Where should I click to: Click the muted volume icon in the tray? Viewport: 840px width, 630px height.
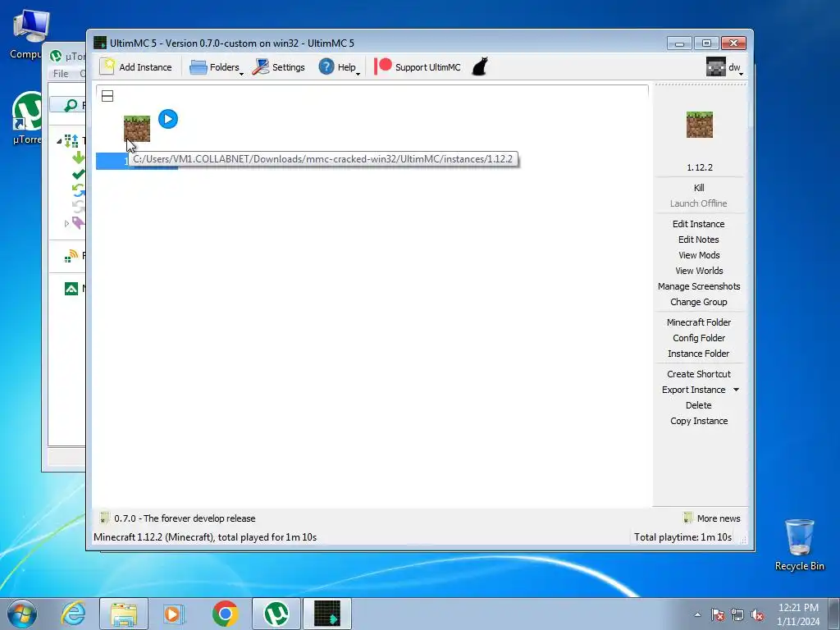[757, 614]
